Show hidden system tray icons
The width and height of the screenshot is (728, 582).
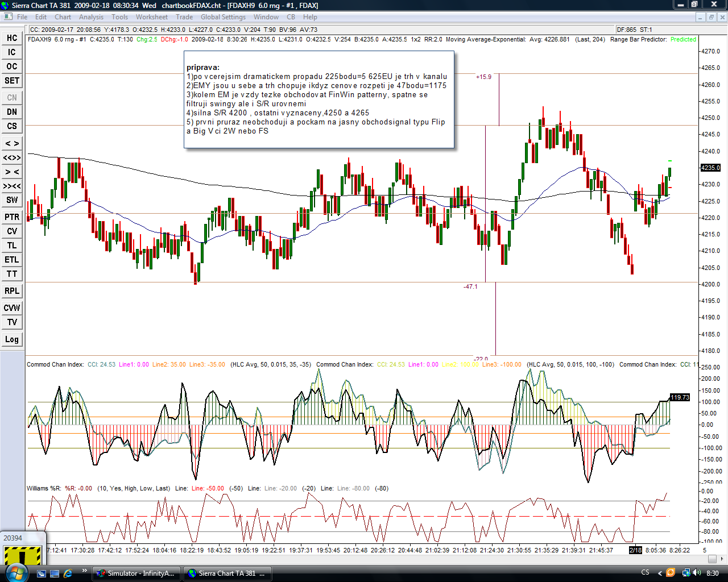(x=660, y=573)
